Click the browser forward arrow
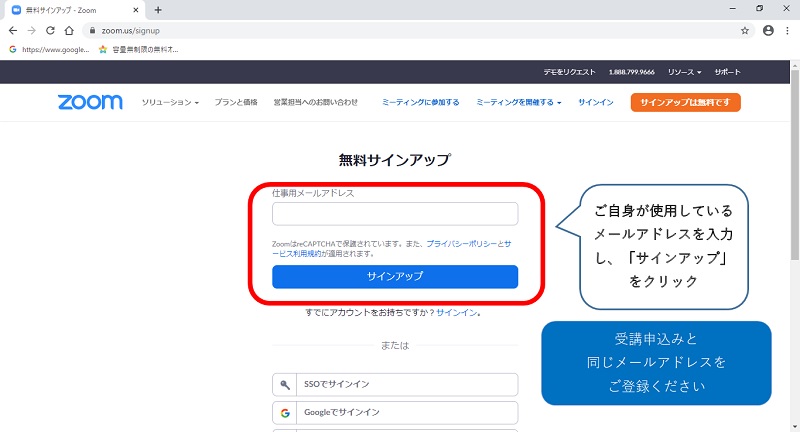800x432 pixels. click(x=32, y=31)
